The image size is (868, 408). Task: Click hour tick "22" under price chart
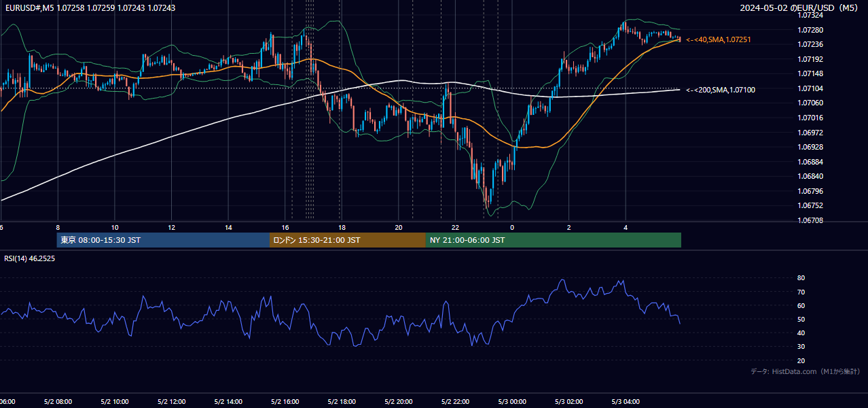click(455, 228)
